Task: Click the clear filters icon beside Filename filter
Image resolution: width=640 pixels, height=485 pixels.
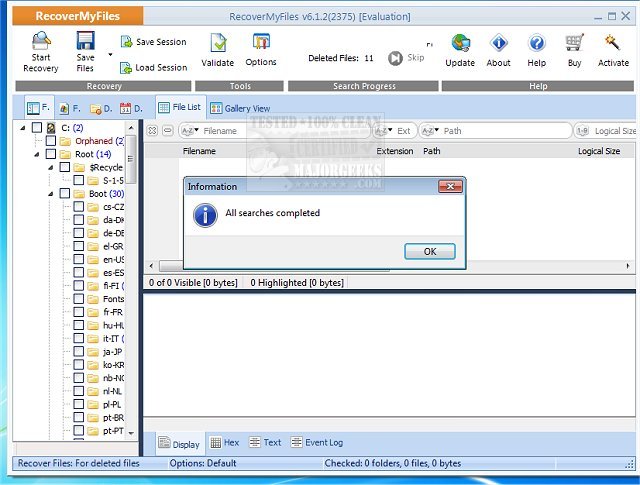Action: tap(152, 131)
